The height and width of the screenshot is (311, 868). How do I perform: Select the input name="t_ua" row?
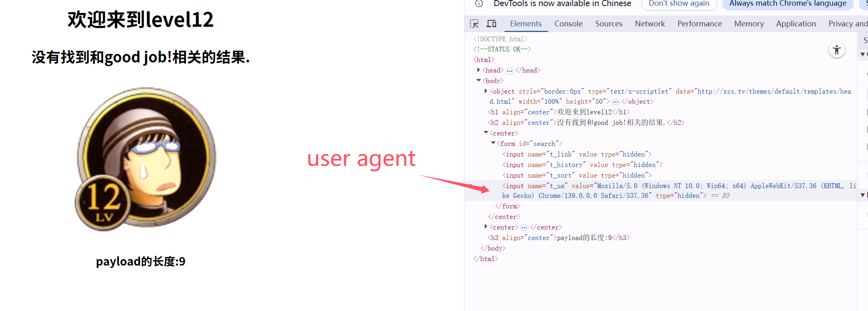pyautogui.click(x=660, y=191)
